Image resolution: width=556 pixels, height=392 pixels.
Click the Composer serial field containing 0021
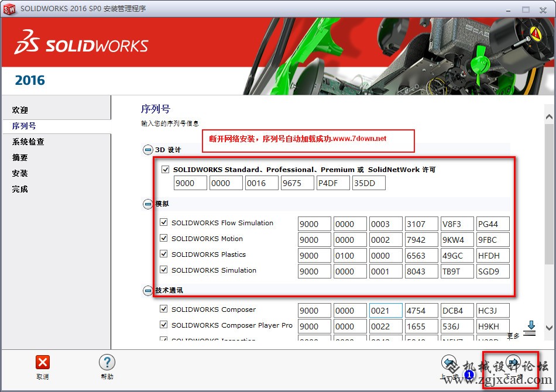386,311
